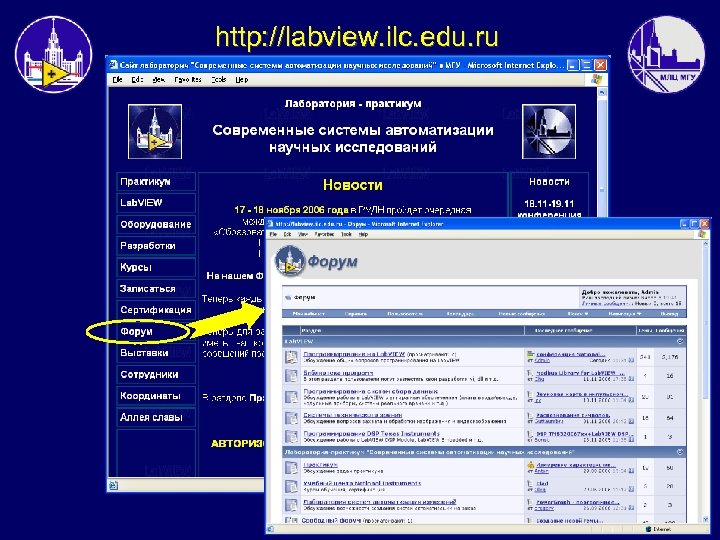Click the Windows flag icon in main site window
The width and height of the screenshot is (720, 540).
[596, 79]
